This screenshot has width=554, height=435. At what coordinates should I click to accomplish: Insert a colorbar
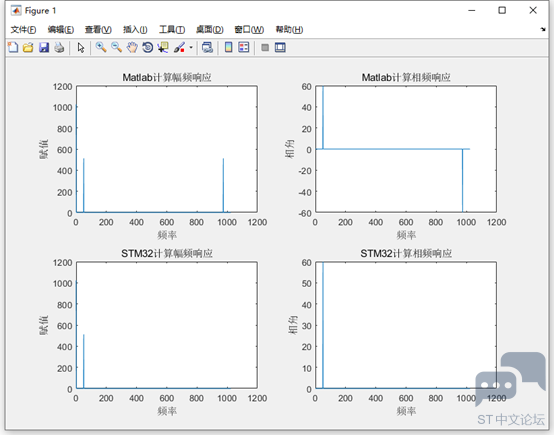coord(229,47)
